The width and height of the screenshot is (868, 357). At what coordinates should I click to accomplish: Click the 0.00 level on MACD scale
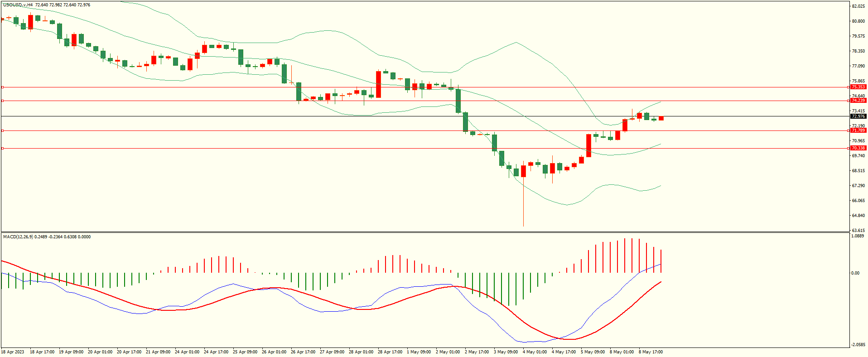point(855,273)
